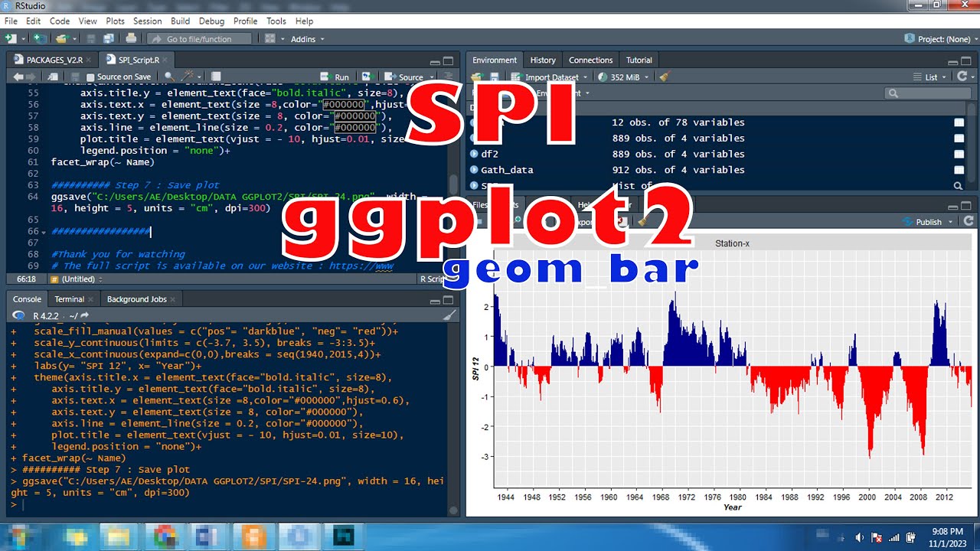Close the SPI_Script.R tab

[x=166, y=60]
